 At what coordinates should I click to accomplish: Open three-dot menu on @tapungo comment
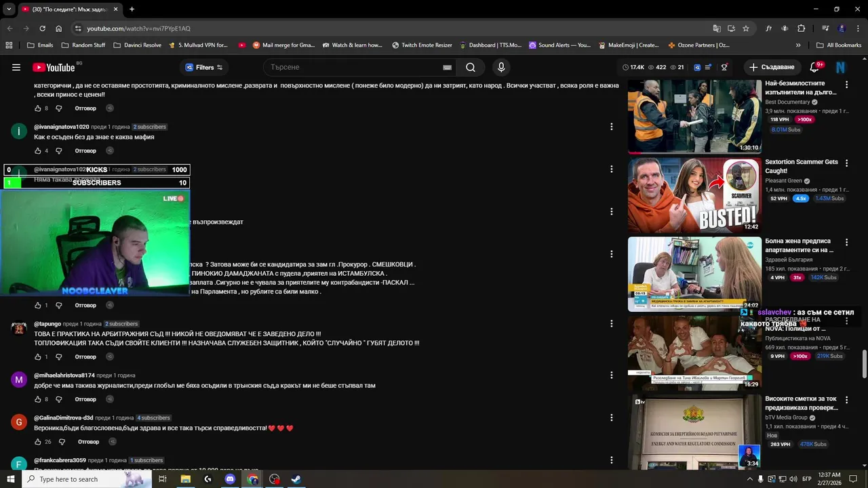tap(611, 324)
